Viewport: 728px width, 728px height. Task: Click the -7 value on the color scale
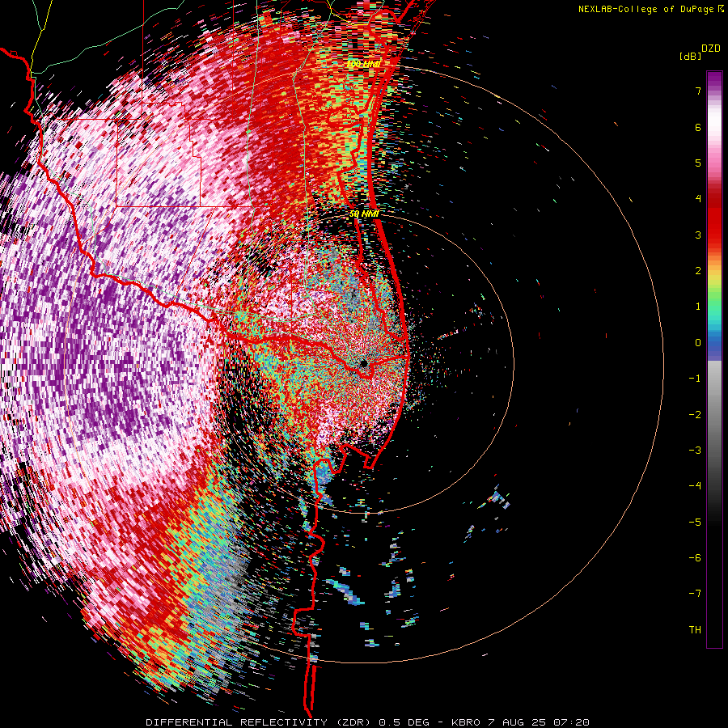pos(695,594)
